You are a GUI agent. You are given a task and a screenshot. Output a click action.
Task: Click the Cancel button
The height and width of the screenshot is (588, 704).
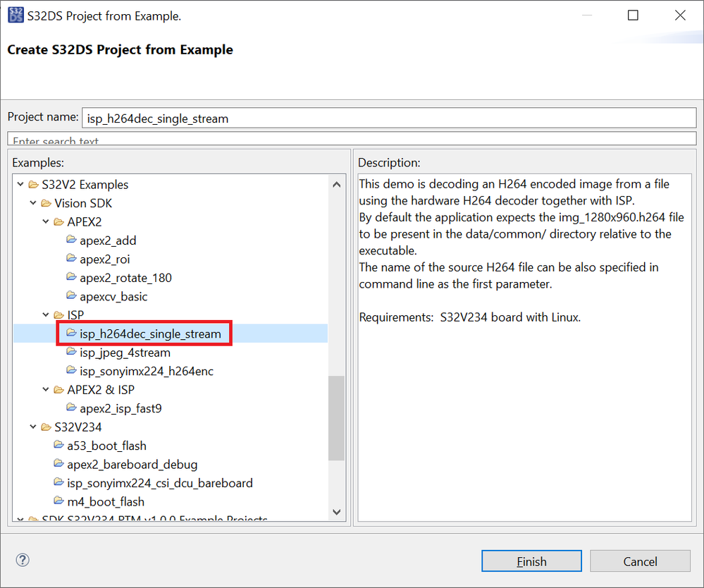pos(639,561)
